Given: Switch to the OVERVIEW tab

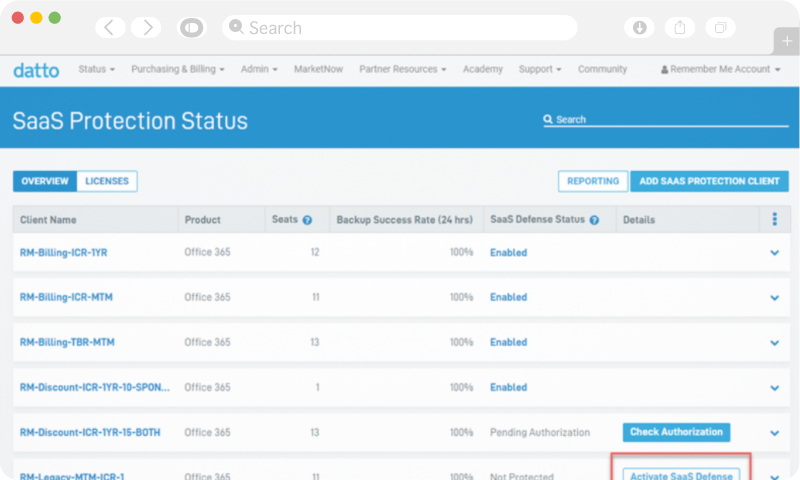Looking at the screenshot, I should tap(45, 181).
